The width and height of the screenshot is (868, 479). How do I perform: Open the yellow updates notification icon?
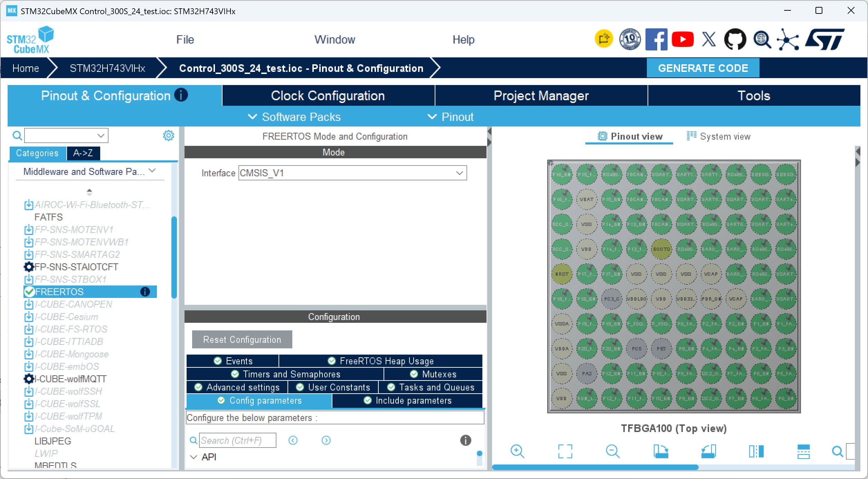tap(604, 39)
